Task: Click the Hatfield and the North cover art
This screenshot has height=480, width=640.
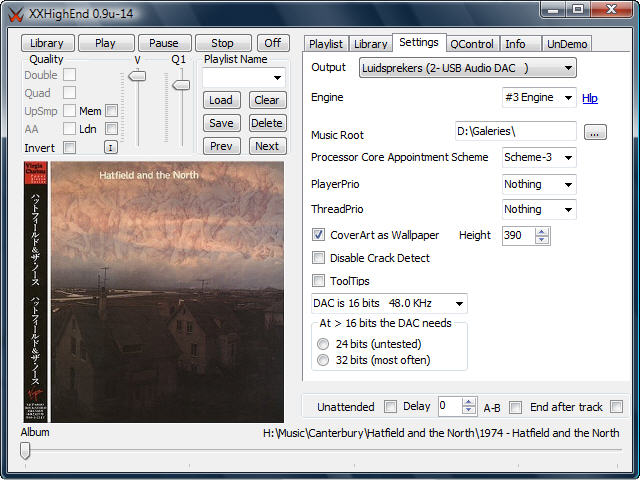Action: (x=154, y=292)
